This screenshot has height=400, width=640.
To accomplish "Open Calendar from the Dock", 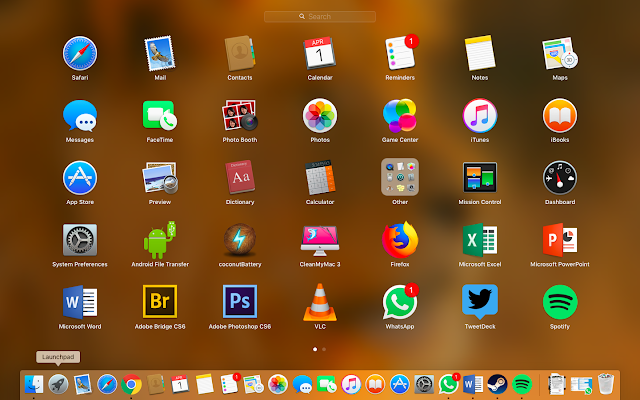I will pyautogui.click(x=180, y=384).
